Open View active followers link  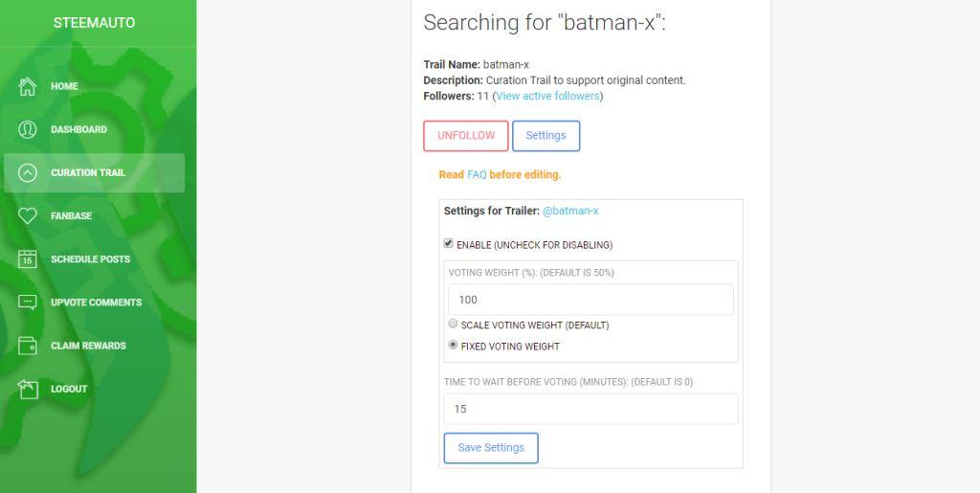[x=547, y=96]
